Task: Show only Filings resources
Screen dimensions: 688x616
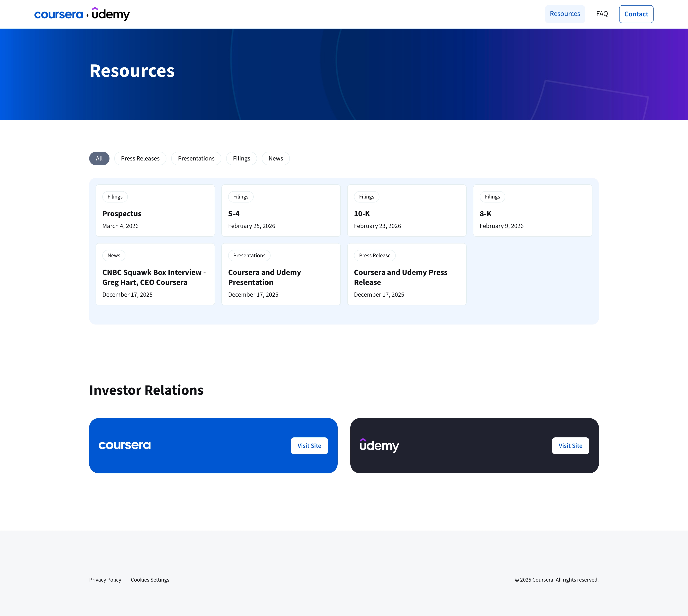Action: click(x=241, y=158)
